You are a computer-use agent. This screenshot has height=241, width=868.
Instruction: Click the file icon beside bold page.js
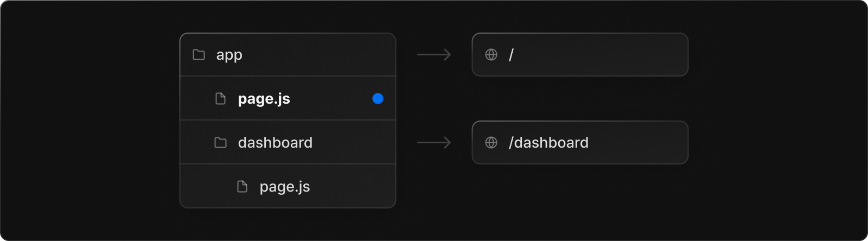[x=220, y=99]
